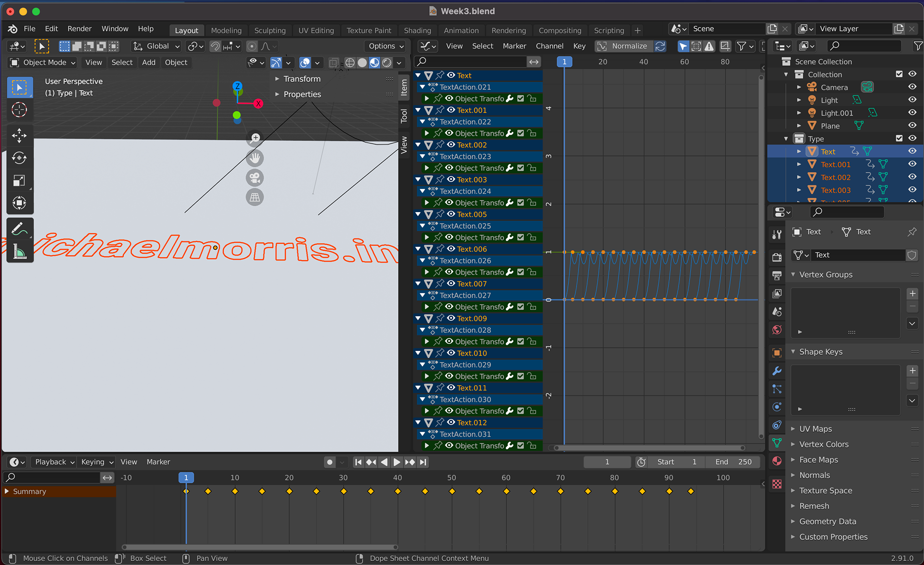Collapse the Text.005 channel in graph editor
The height and width of the screenshot is (565, 924).
coord(418,214)
